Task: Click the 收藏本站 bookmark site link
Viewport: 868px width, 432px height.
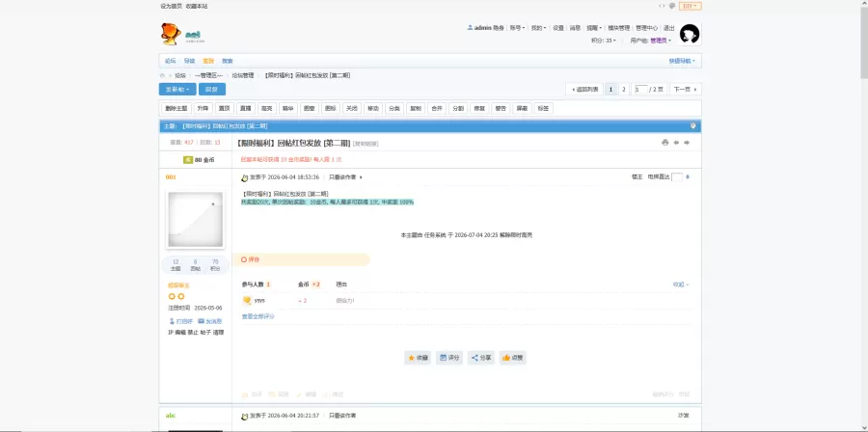Action: pos(197,6)
